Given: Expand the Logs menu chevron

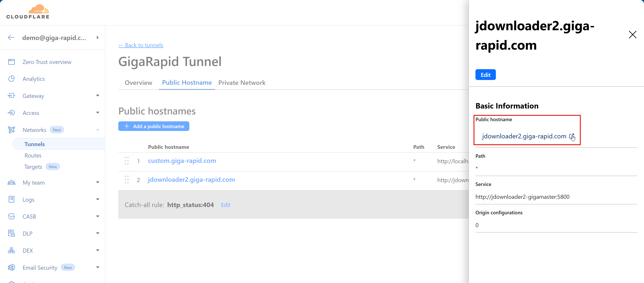Looking at the screenshot, I should [98, 199].
